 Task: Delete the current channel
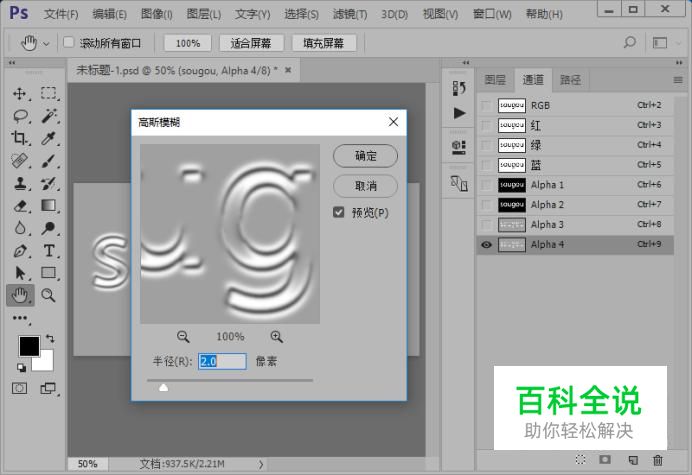[658, 460]
